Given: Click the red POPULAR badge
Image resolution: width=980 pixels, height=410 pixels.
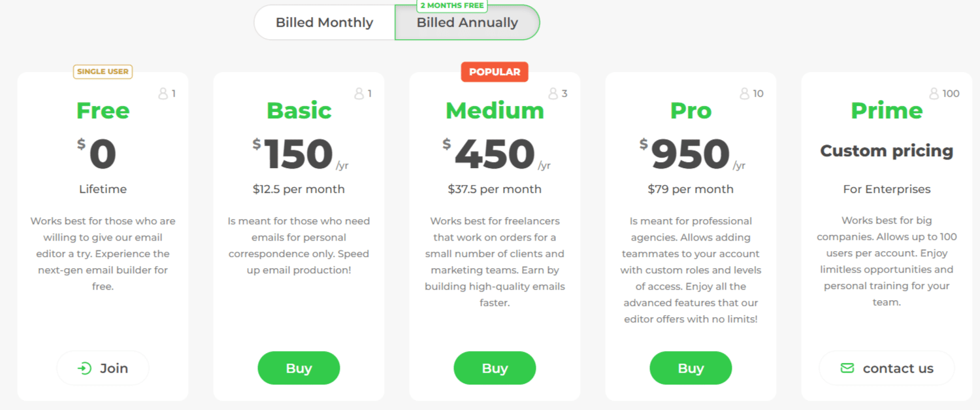Looking at the screenshot, I should (x=495, y=72).
